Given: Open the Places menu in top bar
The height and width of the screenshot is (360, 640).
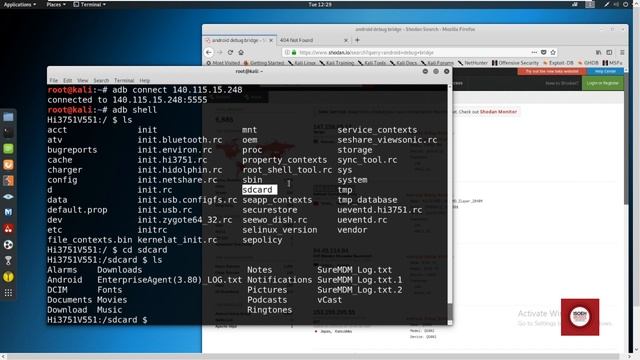Looking at the screenshot, I should (x=56, y=4).
